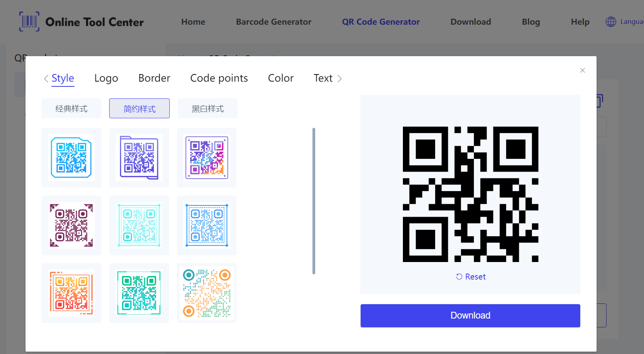The image size is (644, 354).
Task: Switch to the Style tab
Action: click(63, 78)
